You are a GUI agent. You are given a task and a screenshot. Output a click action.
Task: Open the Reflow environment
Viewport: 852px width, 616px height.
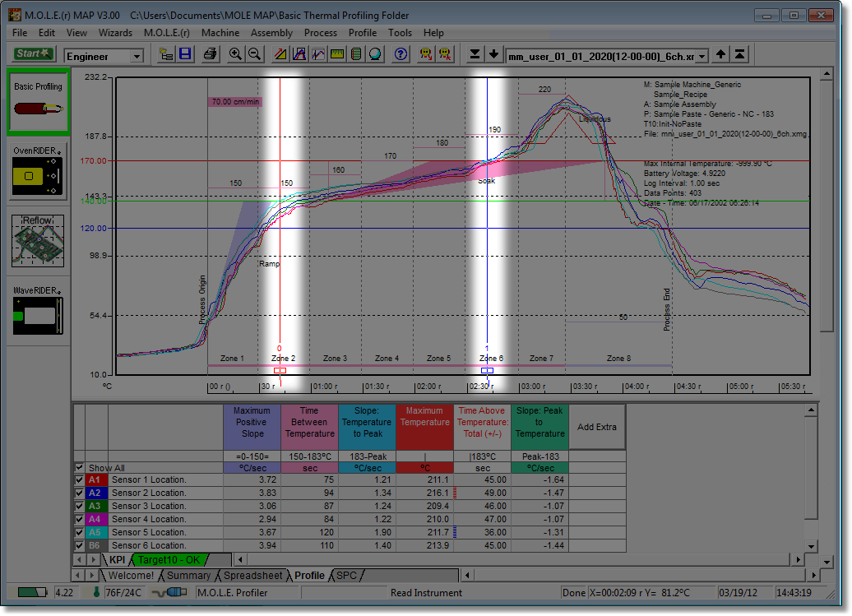pyautogui.click(x=38, y=241)
